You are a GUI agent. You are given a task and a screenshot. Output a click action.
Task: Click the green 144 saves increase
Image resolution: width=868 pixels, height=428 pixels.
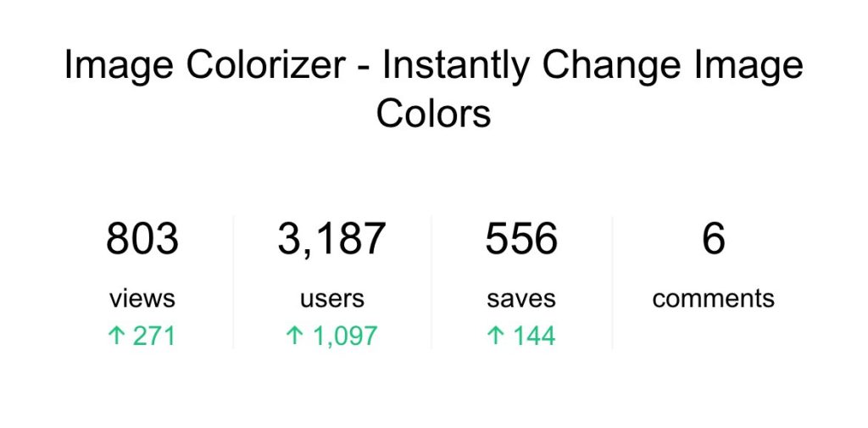(533, 336)
